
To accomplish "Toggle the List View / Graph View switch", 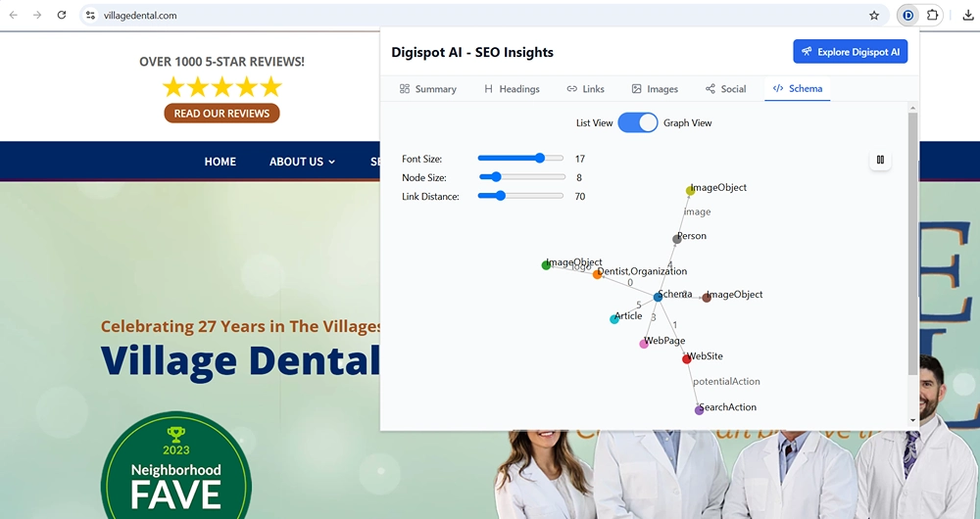I will click(x=638, y=122).
